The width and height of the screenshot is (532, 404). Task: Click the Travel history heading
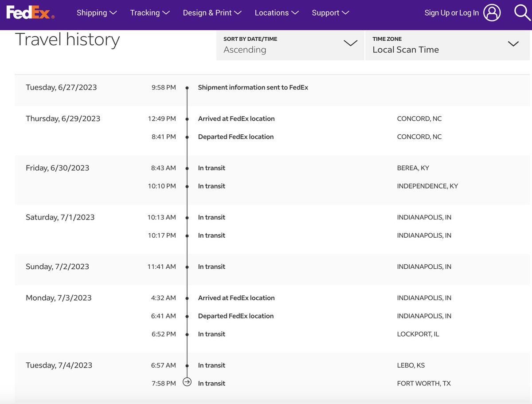click(x=67, y=39)
